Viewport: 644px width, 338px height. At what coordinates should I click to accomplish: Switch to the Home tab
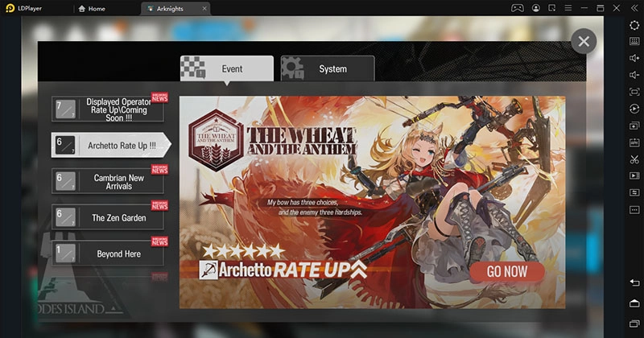92,9
